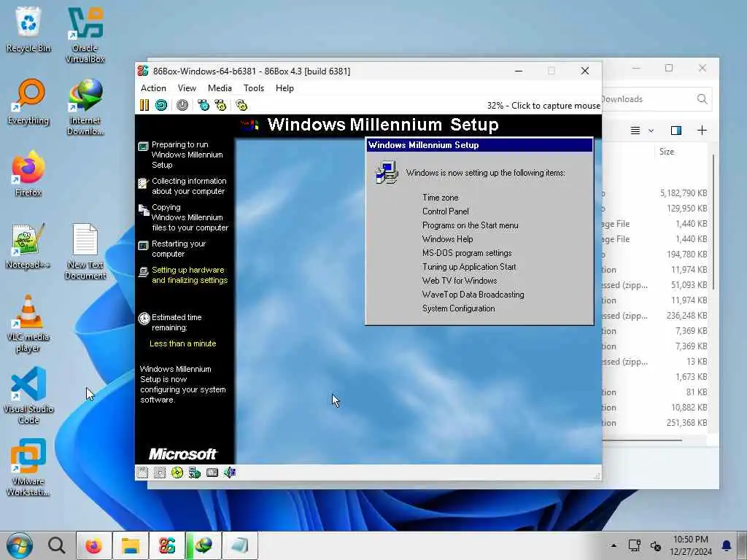The height and width of the screenshot is (560, 747).
Task: Click the 236,248 KB size cell
Action: 687,315
